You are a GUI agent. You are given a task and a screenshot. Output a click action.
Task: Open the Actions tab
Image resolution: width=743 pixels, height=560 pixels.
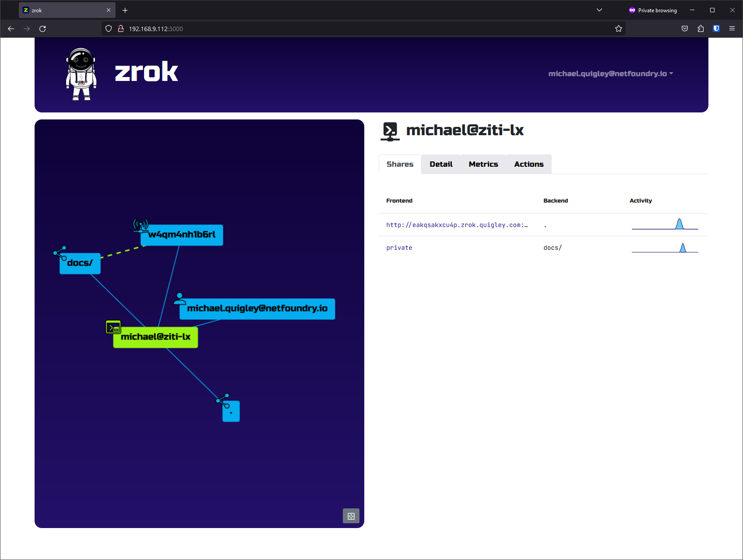(x=529, y=164)
